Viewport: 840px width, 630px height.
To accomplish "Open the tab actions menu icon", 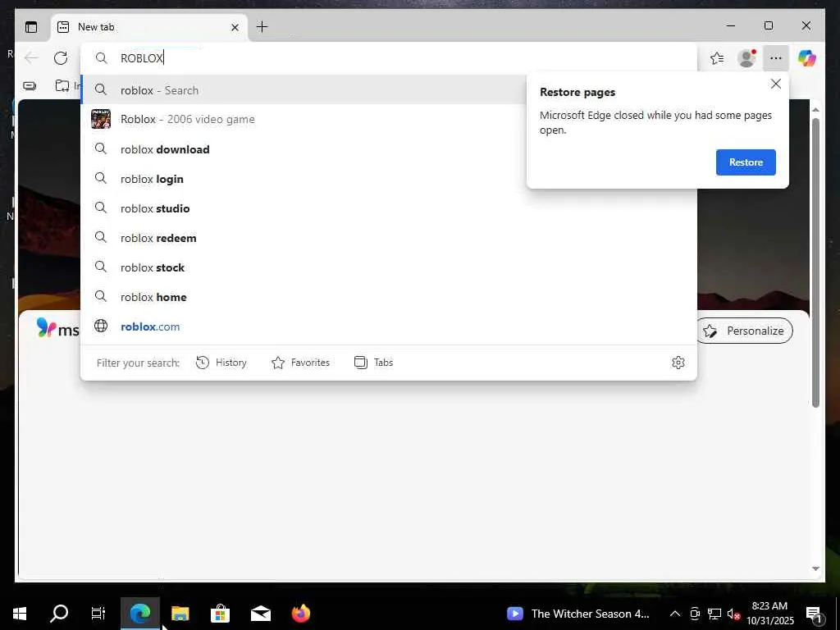I will coord(32,27).
